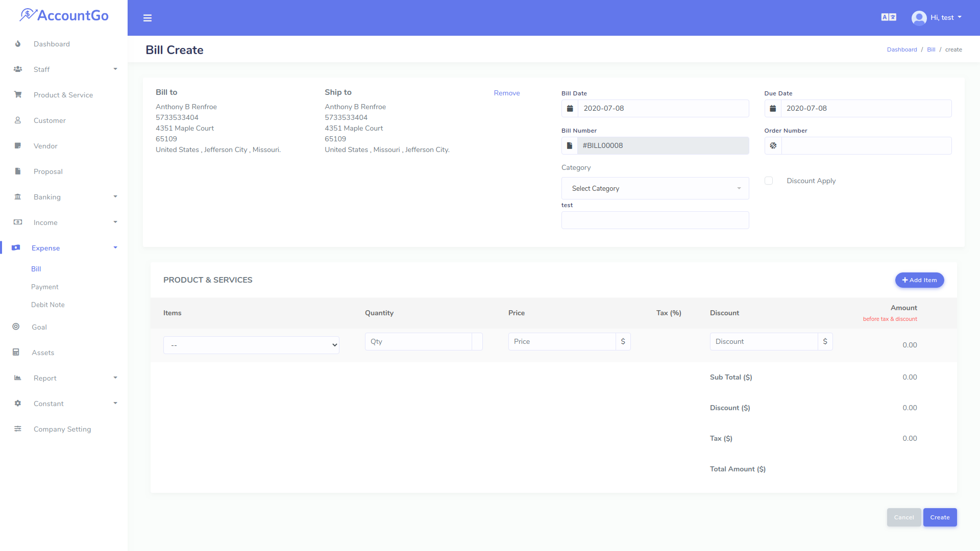Click the Assets icon in sidebar

tap(17, 352)
